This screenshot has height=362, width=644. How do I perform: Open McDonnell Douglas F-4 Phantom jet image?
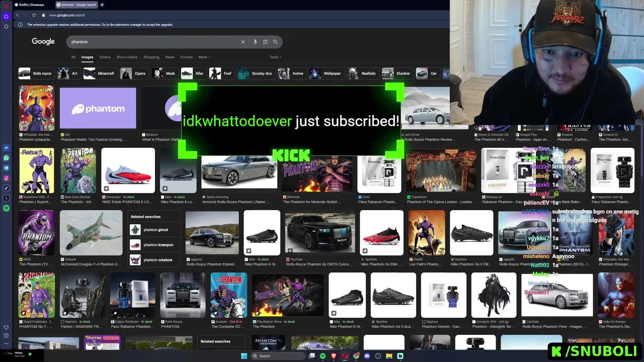(x=91, y=233)
